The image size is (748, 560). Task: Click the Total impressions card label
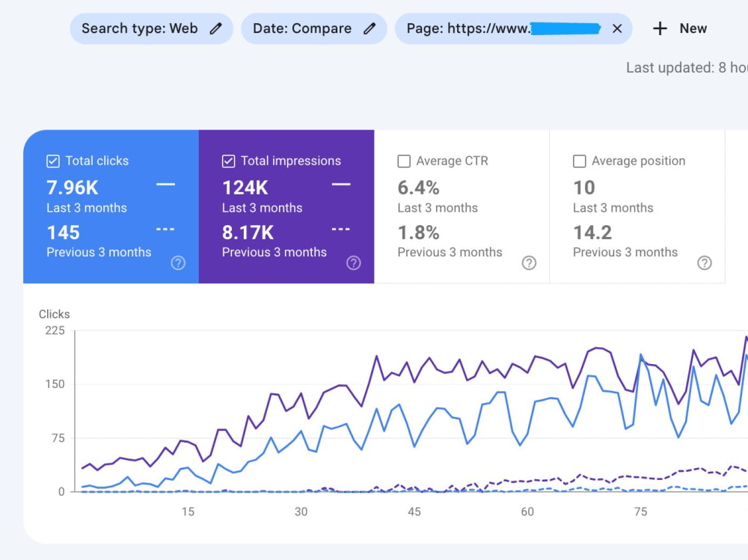(x=290, y=161)
